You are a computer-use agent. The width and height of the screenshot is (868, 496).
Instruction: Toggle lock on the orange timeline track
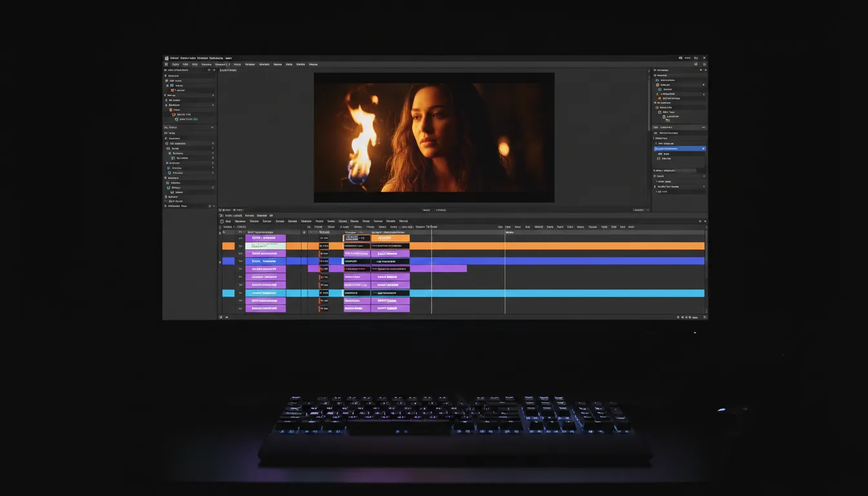tap(227, 246)
